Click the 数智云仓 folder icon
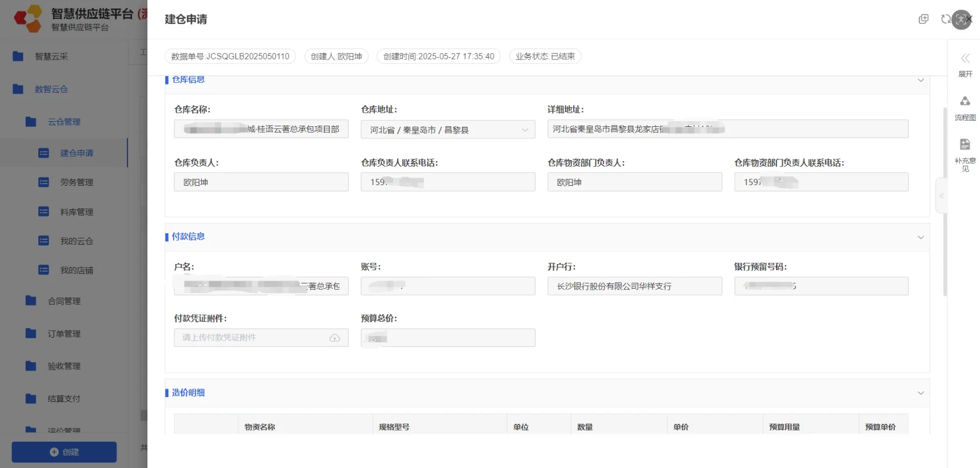Viewport: 980px width, 468px height. [18, 89]
